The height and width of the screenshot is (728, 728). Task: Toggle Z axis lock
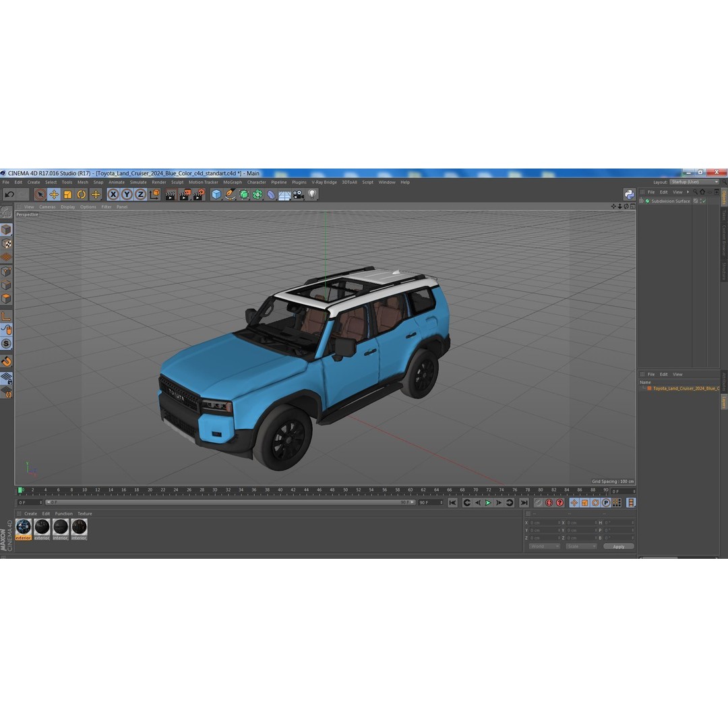coord(141,195)
